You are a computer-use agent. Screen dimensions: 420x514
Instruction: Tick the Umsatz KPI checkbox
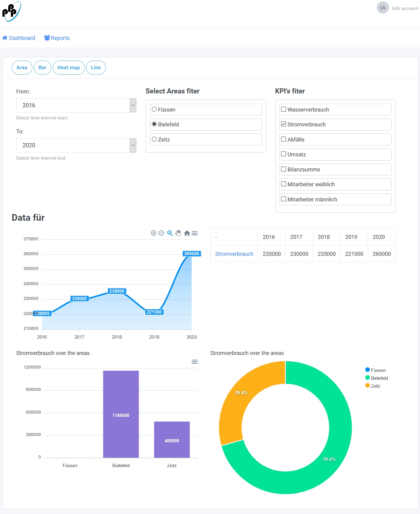[x=283, y=154]
